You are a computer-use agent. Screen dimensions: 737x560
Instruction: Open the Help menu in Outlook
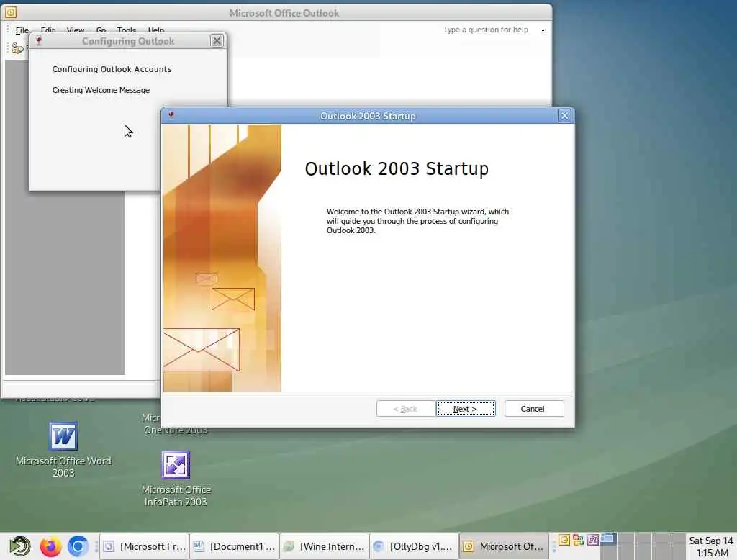(x=155, y=30)
